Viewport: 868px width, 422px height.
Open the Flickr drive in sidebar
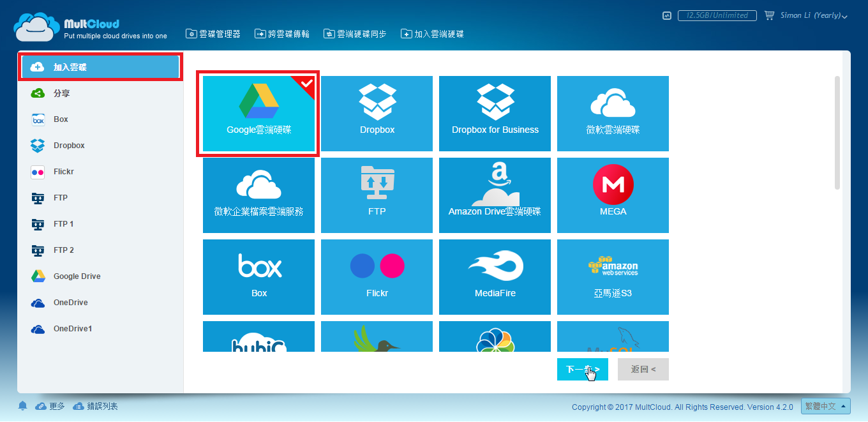click(x=100, y=172)
